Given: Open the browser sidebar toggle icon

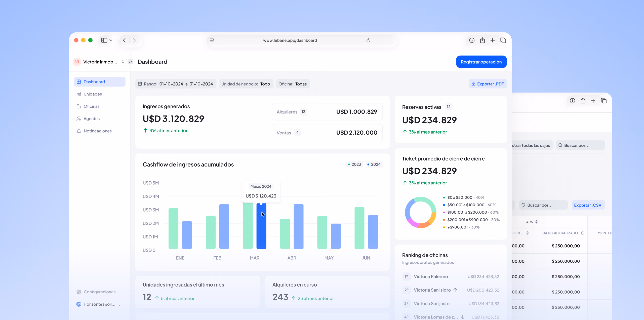Looking at the screenshot, I should click(104, 40).
